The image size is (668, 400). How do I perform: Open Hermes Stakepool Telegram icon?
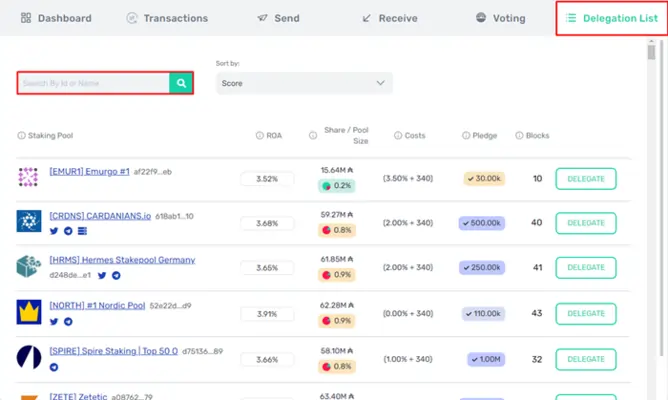pyautogui.click(x=116, y=275)
